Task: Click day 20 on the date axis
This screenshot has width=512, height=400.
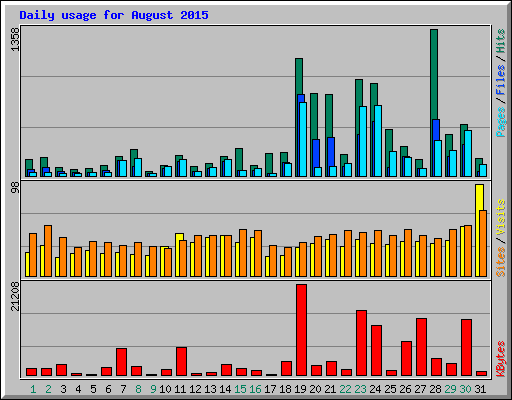Action: pos(315,389)
